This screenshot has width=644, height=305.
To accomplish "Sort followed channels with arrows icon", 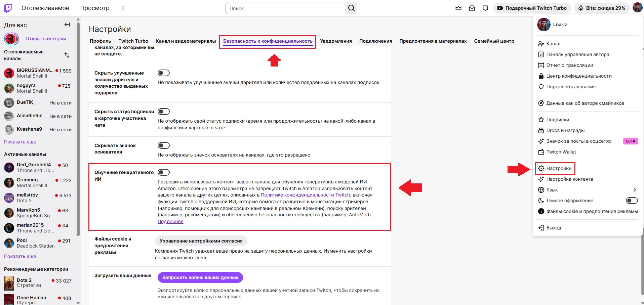I will point(67,55).
